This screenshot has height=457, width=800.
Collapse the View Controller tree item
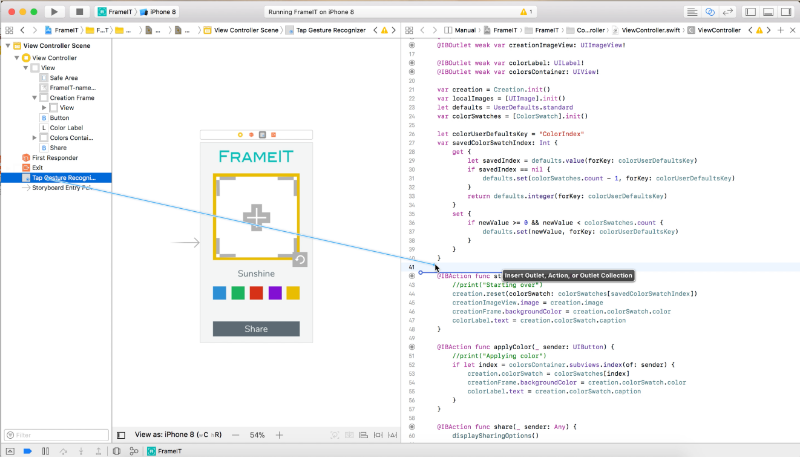pyautogui.click(x=17, y=58)
